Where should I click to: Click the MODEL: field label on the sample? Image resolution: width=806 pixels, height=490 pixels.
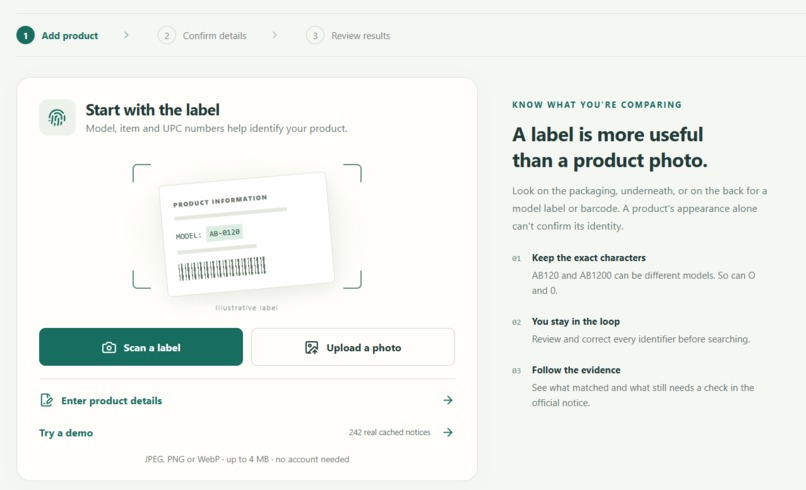coord(189,236)
